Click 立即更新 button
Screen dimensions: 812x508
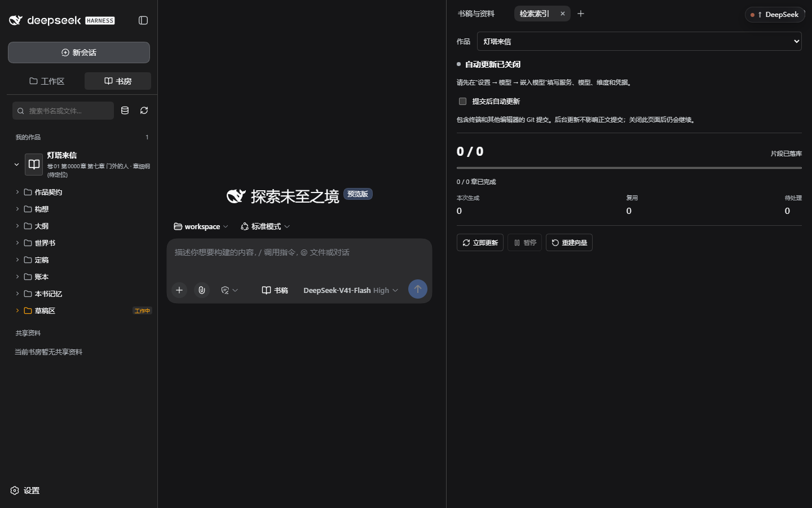tap(480, 243)
